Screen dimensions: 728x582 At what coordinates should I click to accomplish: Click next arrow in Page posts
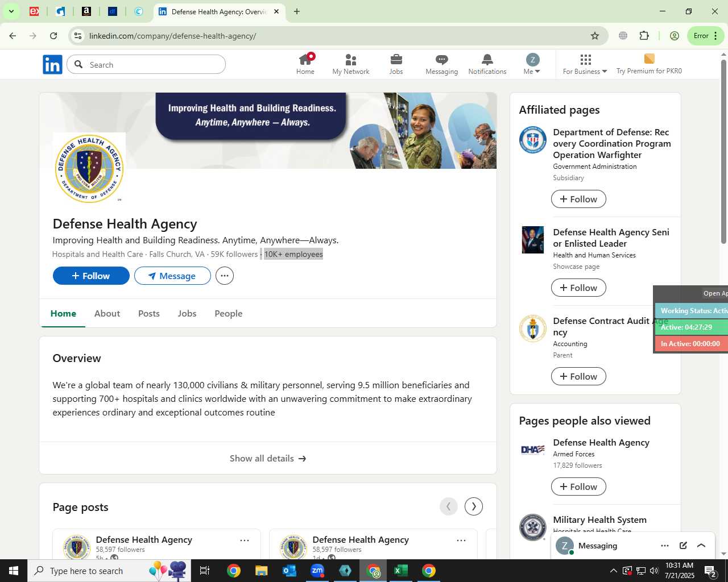click(x=474, y=506)
